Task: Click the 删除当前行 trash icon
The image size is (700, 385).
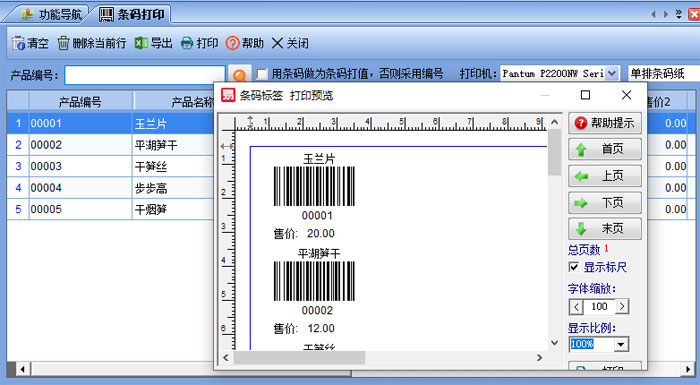Action: [63, 43]
